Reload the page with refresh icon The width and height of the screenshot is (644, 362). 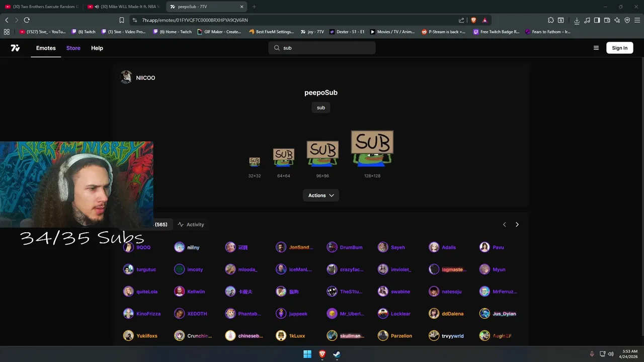(27, 20)
